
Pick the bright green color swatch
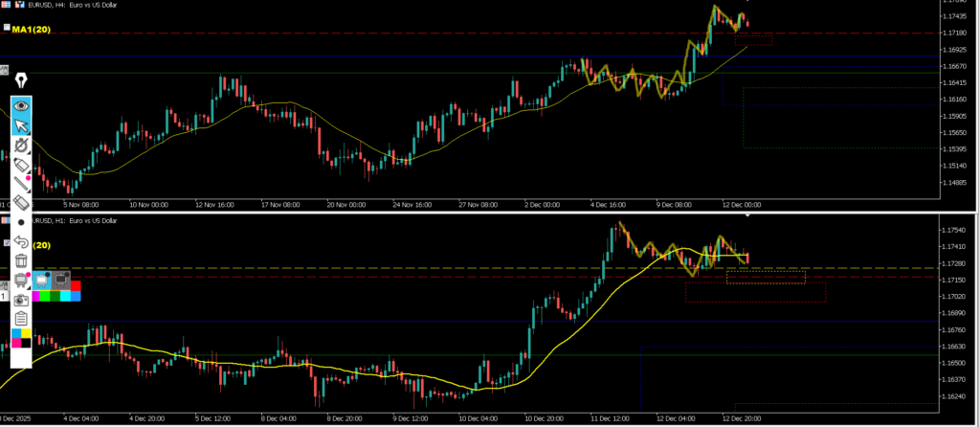coord(44,297)
